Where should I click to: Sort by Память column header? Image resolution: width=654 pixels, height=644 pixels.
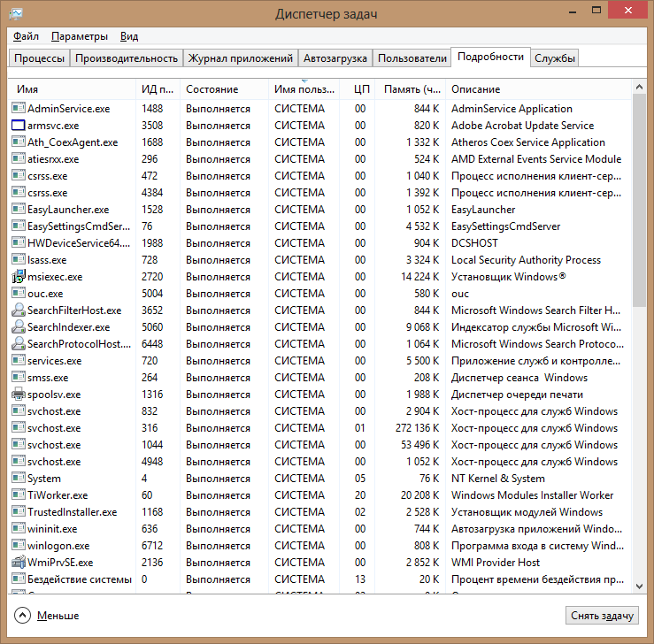click(411, 89)
